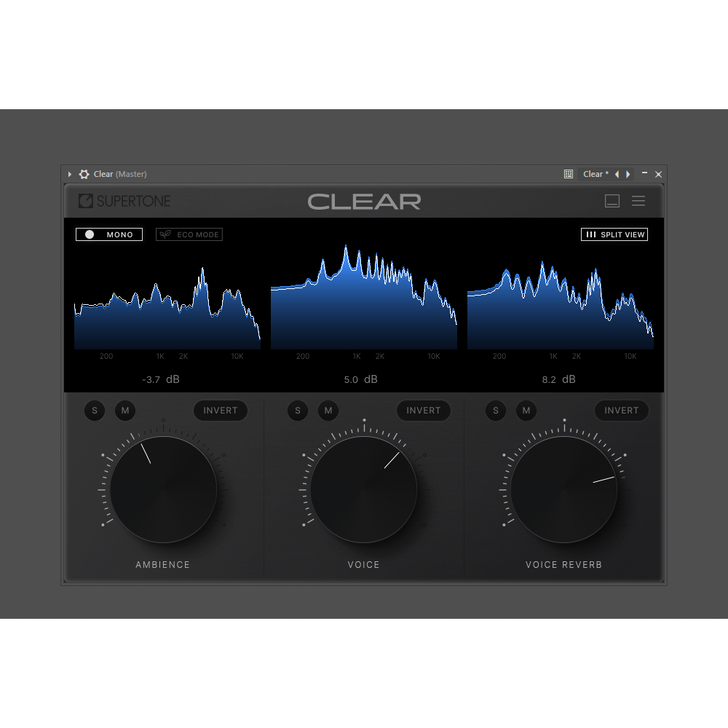728x728 pixels.
Task: Mute the Ambience channel
Action: 125,411
